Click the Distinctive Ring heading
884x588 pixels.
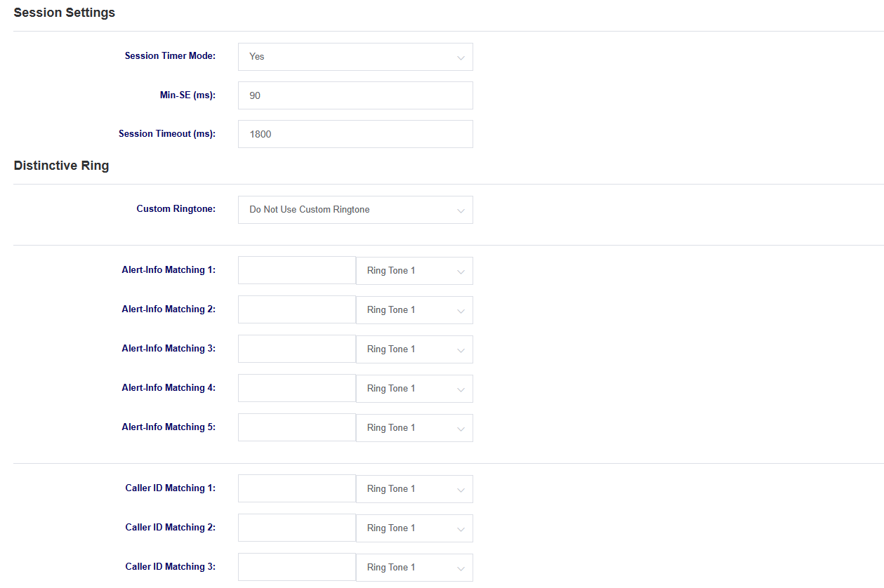(61, 166)
